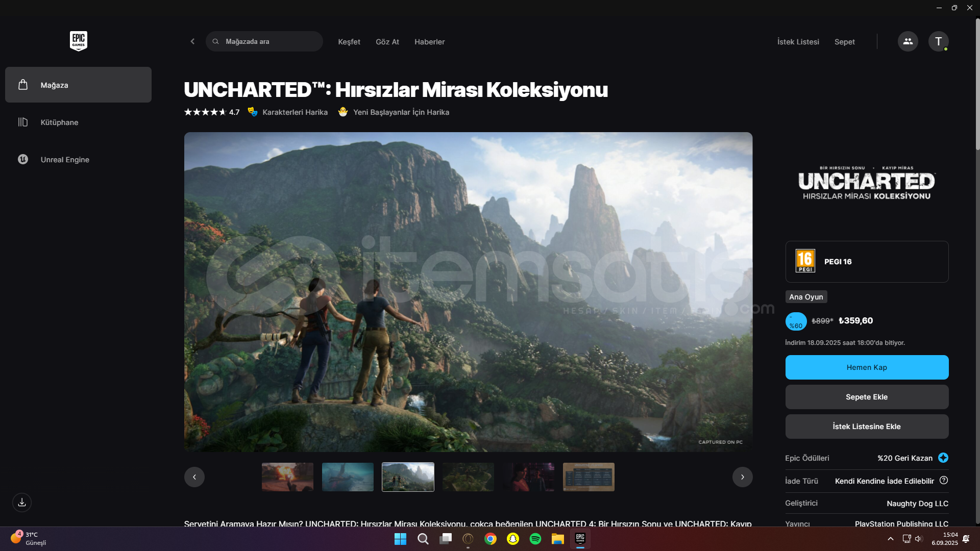Switch to the Keşfet tab
Screen dimensions: 980x551
349,42
